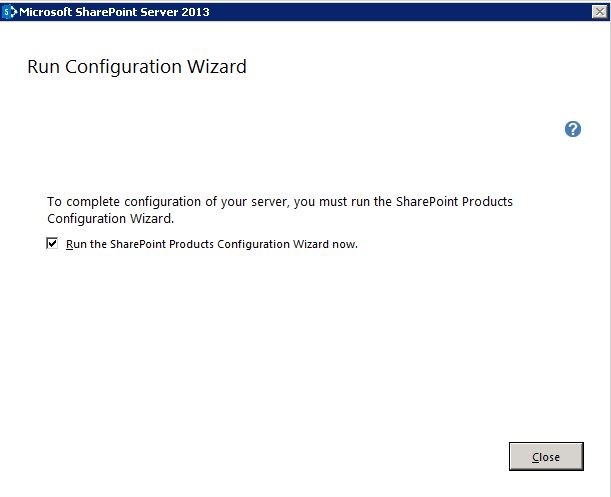Click the SharePoint logo in title bar
Viewport: 611px width, 497px height.
point(9,12)
